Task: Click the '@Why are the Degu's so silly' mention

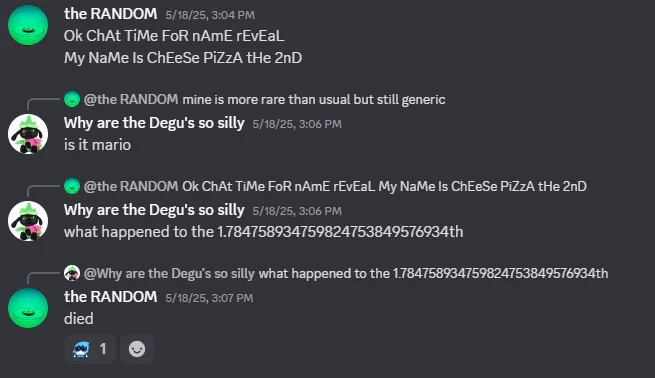Action: 169,273
